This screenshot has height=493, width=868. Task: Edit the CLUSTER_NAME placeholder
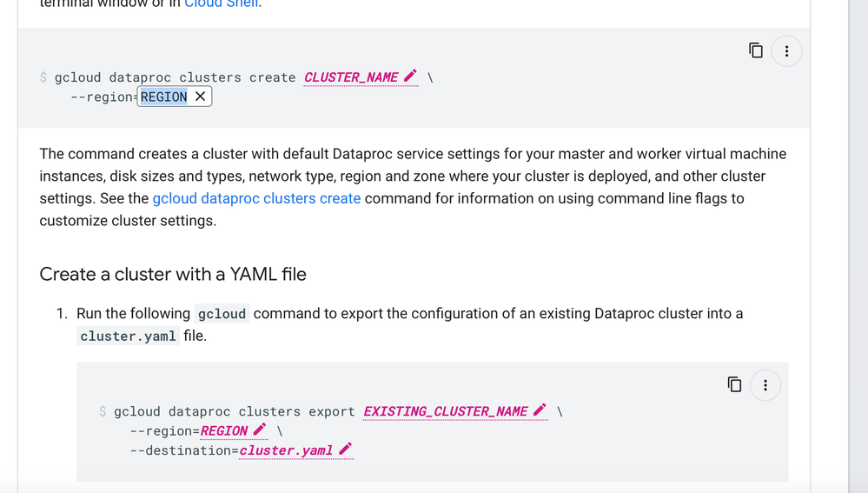point(410,76)
